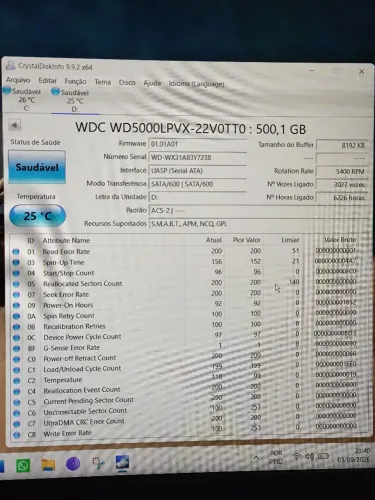Click the CrystalDiskInfo title bar icon

coord(11,65)
